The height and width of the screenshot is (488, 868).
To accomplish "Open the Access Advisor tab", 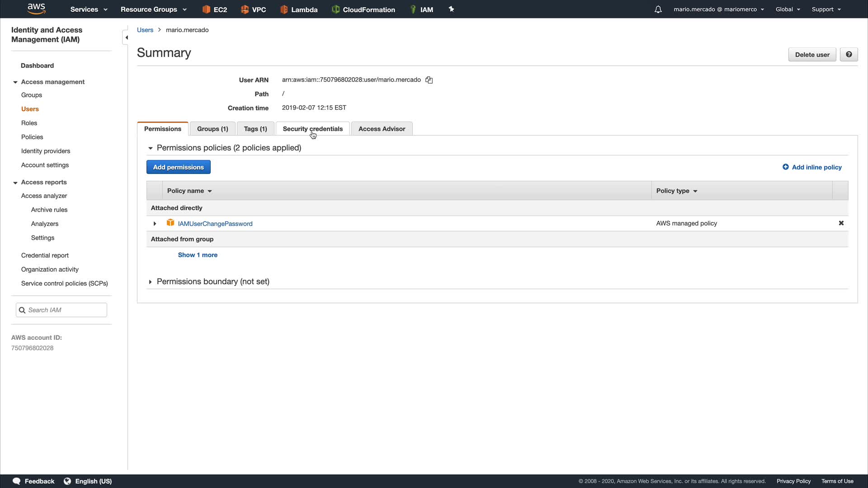I will [382, 129].
